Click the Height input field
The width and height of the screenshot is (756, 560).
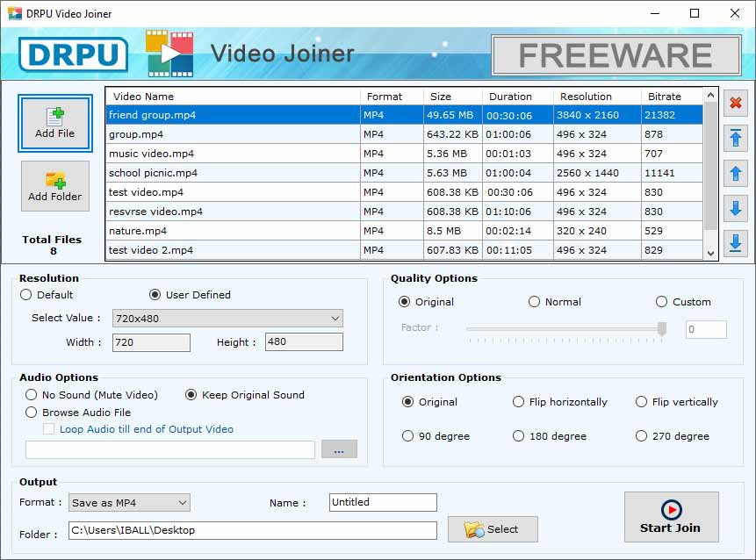[x=304, y=341]
